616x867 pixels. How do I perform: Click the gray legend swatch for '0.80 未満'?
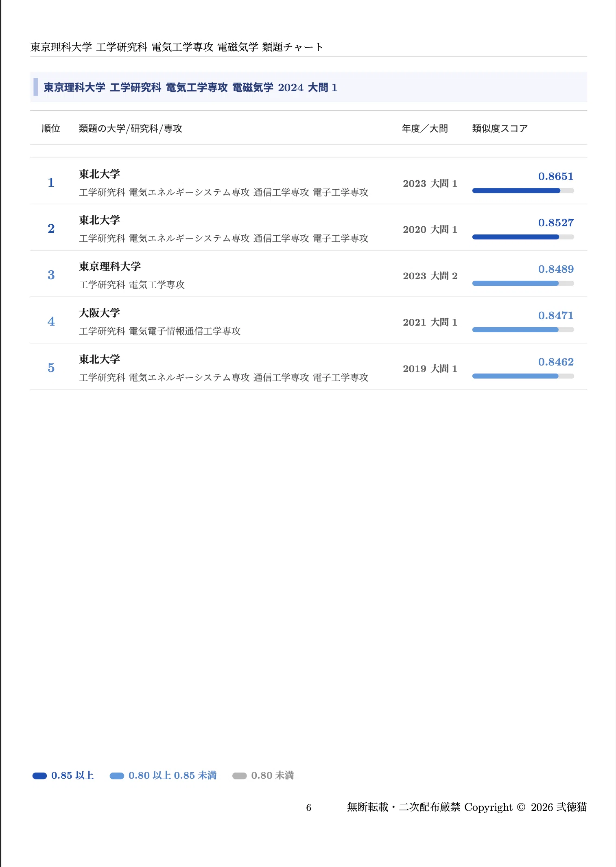[239, 776]
